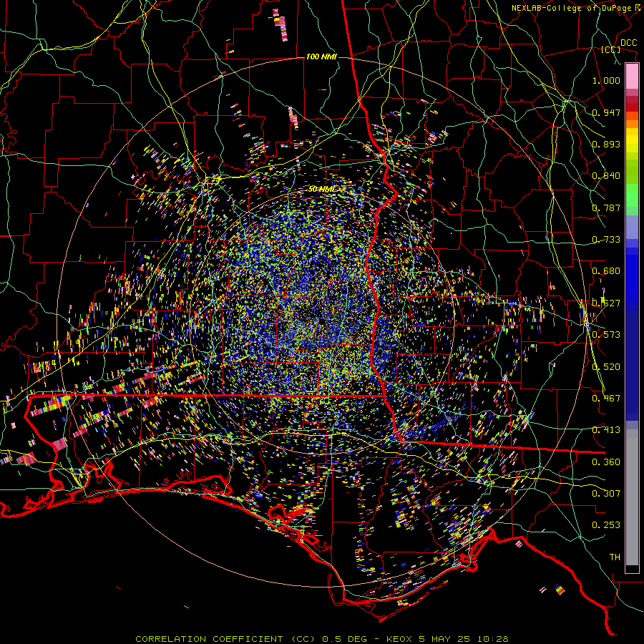The height and width of the screenshot is (644, 644).
Task: Click the TH threshold label
Action: pyautogui.click(x=615, y=557)
